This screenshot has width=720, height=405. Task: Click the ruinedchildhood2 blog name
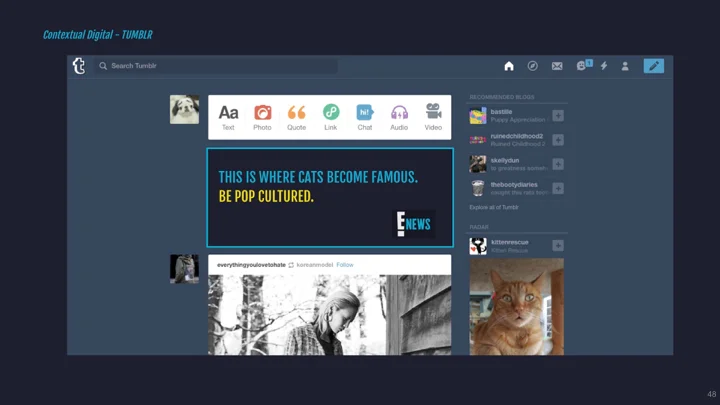pyautogui.click(x=517, y=136)
